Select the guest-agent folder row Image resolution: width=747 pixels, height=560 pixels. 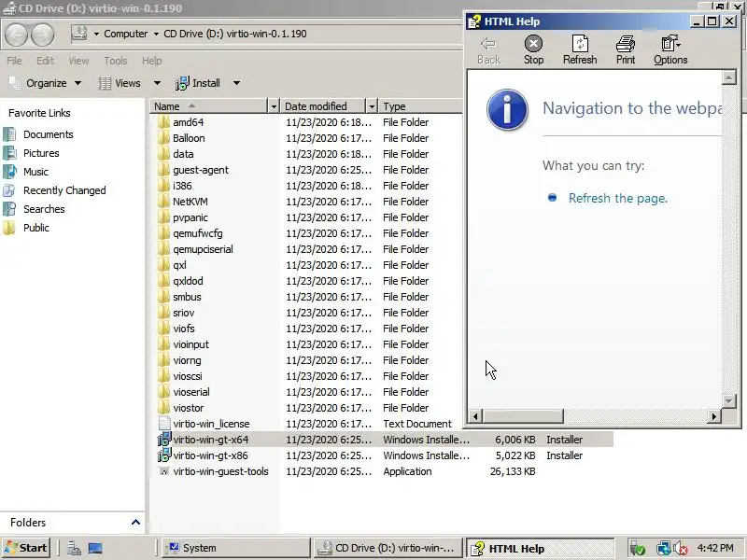310,170
